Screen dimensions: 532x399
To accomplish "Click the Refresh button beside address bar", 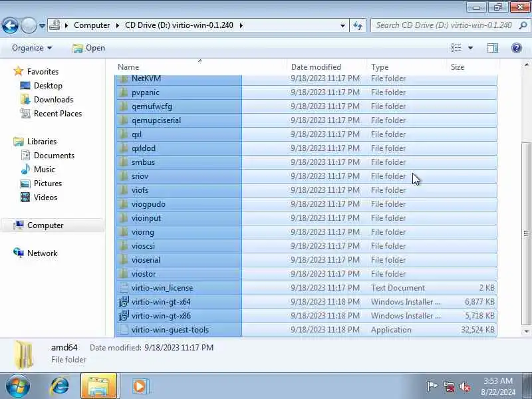I will pos(358,25).
